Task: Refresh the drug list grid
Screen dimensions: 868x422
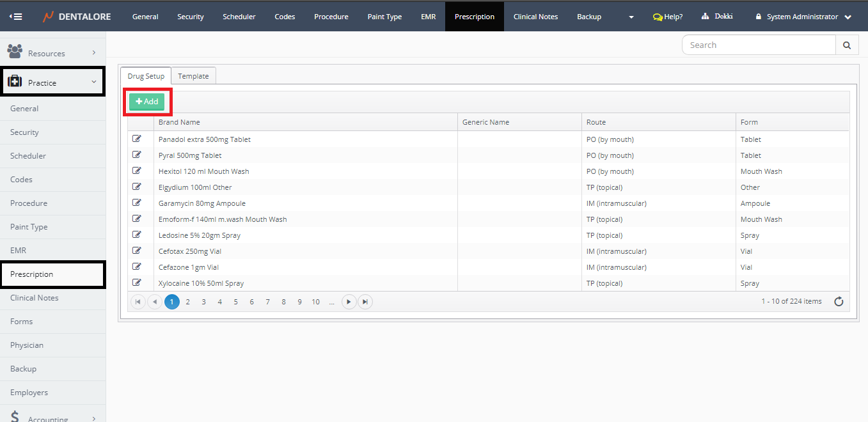Action: pos(839,302)
